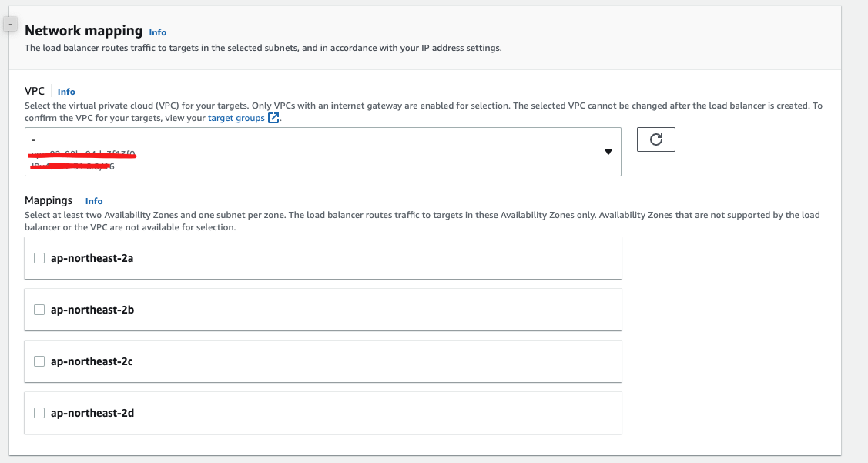Collapse the Network mapping section
The width and height of the screenshot is (868, 463).
pos(10,25)
